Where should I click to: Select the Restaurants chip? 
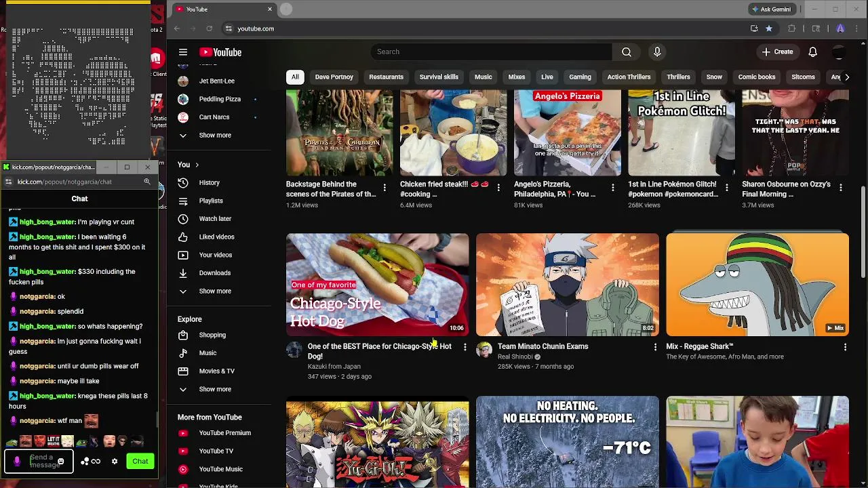(x=386, y=77)
